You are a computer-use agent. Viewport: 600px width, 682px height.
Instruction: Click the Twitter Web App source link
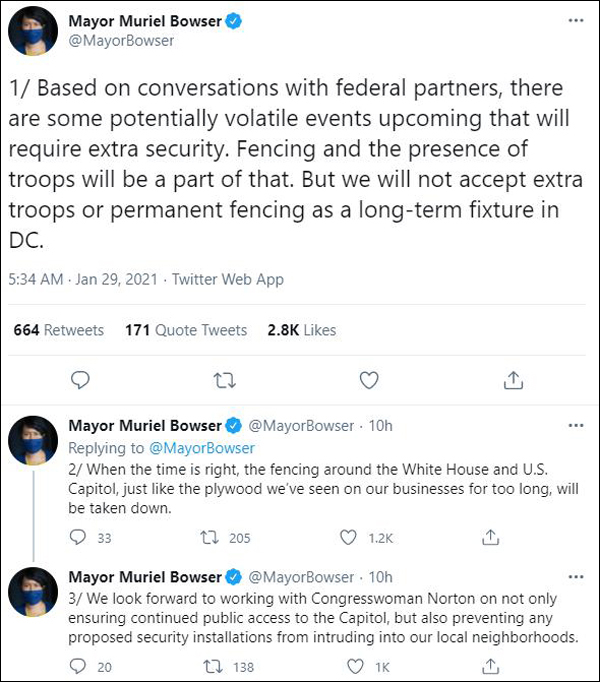point(228,279)
